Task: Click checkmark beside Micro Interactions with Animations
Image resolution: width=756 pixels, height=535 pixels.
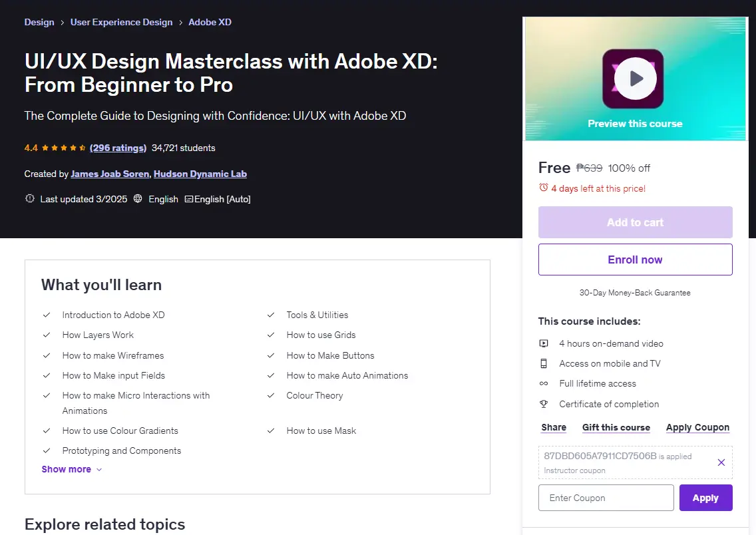Action: 47,396
